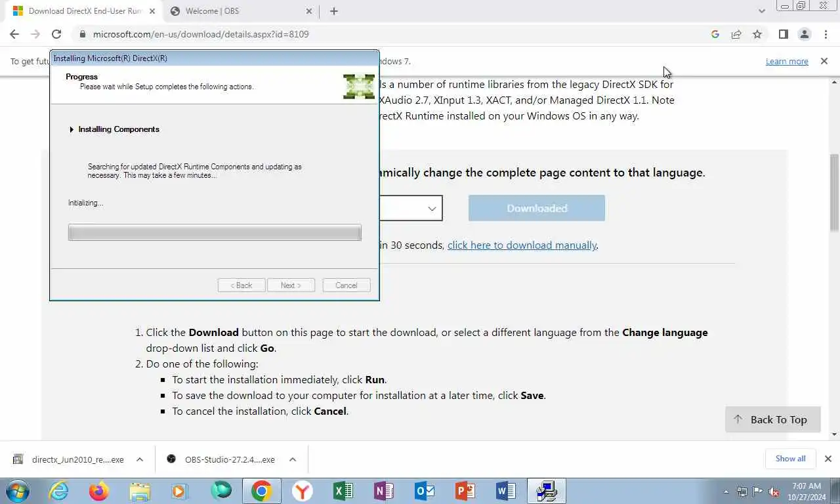
Task: Click the DirectX logo in installer
Action: tap(359, 87)
